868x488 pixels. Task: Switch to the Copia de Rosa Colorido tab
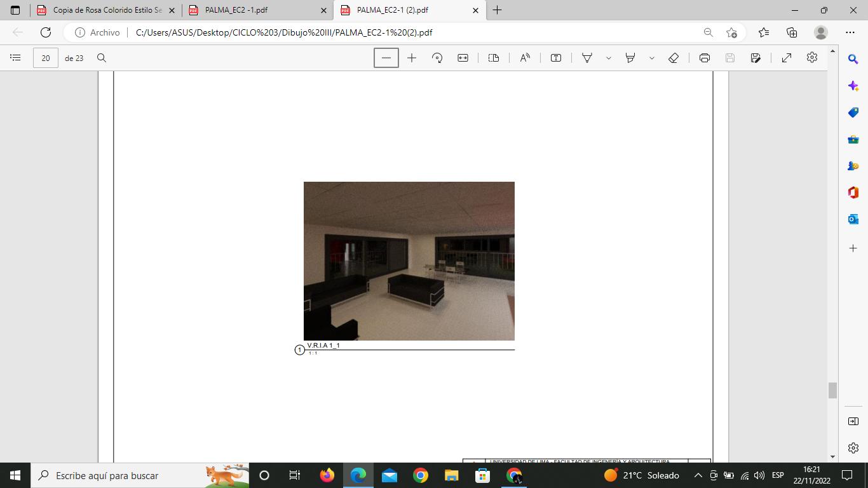[107, 10]
